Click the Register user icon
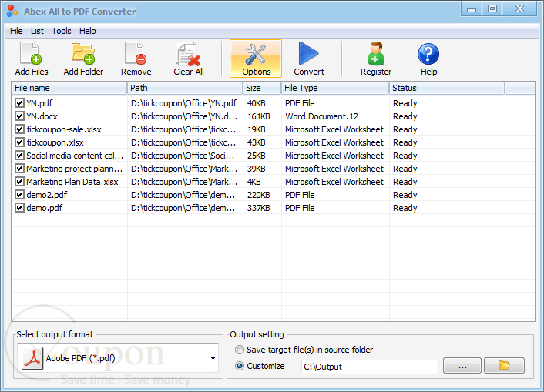This screenshot has height=392, width=544. (x=376, y=54)
